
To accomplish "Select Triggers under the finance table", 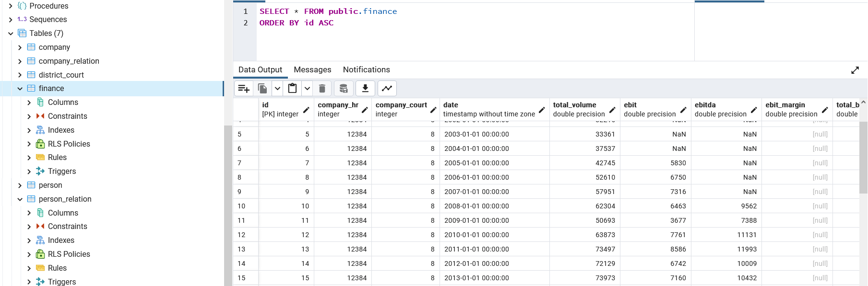I will click(61, 172).
